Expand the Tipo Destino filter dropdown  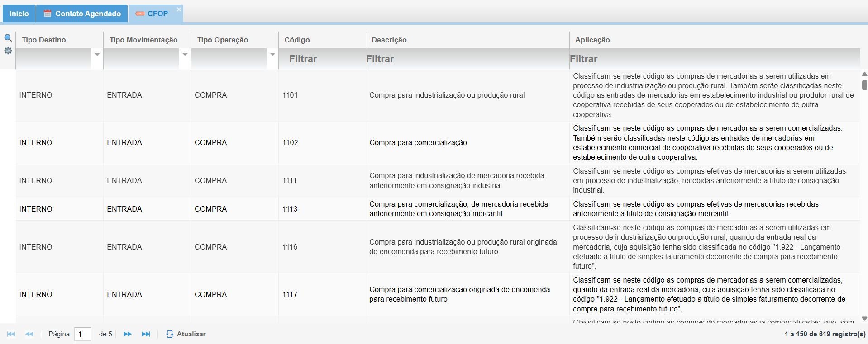click(x=97, y=55)
